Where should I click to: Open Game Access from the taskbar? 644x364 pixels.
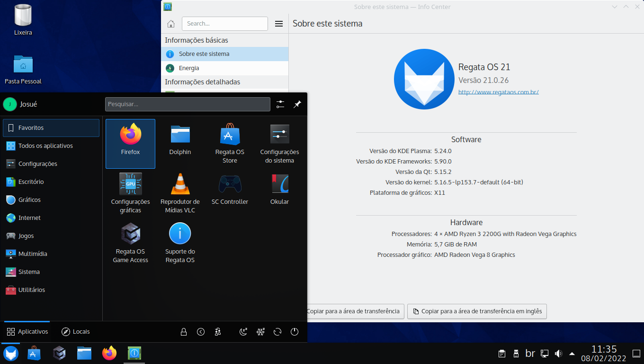point(59,353)
